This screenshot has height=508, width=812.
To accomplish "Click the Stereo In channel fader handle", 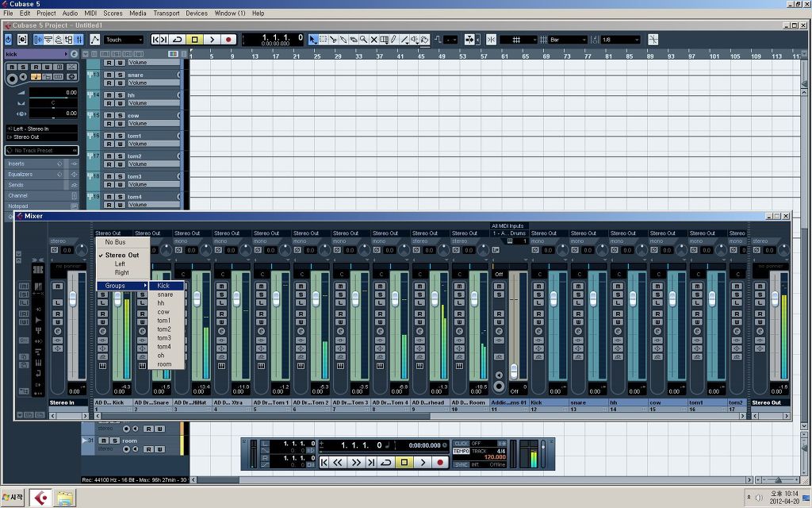I will tap(73, 298).
